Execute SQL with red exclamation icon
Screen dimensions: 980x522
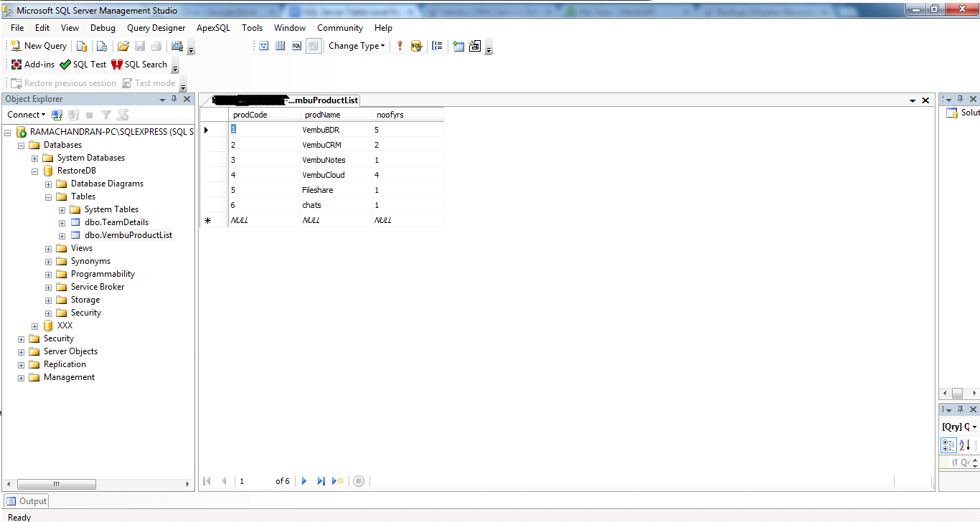pyautogui.click(x=400, y=46)
